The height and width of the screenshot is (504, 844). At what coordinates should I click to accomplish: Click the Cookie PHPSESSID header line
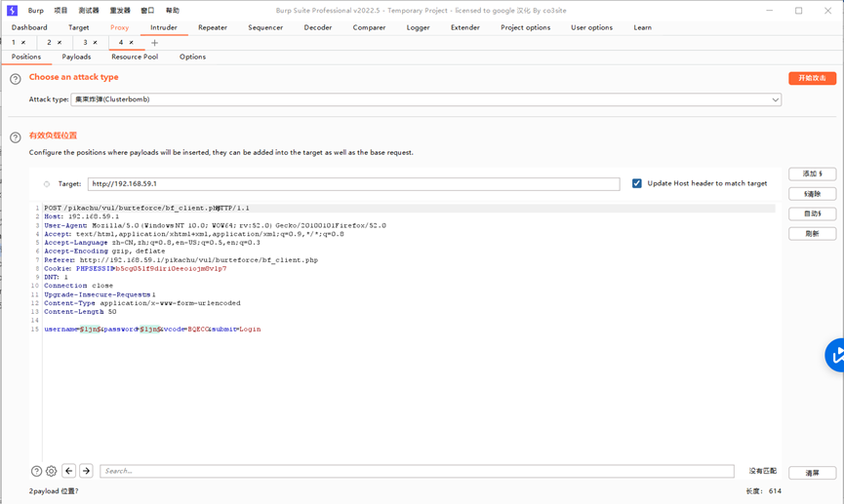coord(135,268)
